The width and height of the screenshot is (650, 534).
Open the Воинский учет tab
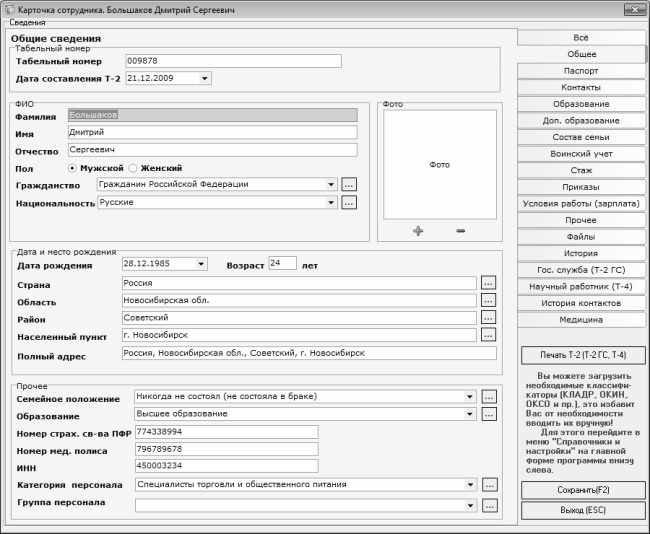point(581,154)
